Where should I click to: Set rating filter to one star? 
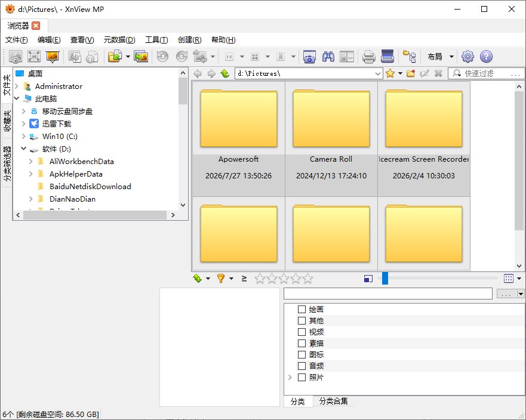(260, 278)
